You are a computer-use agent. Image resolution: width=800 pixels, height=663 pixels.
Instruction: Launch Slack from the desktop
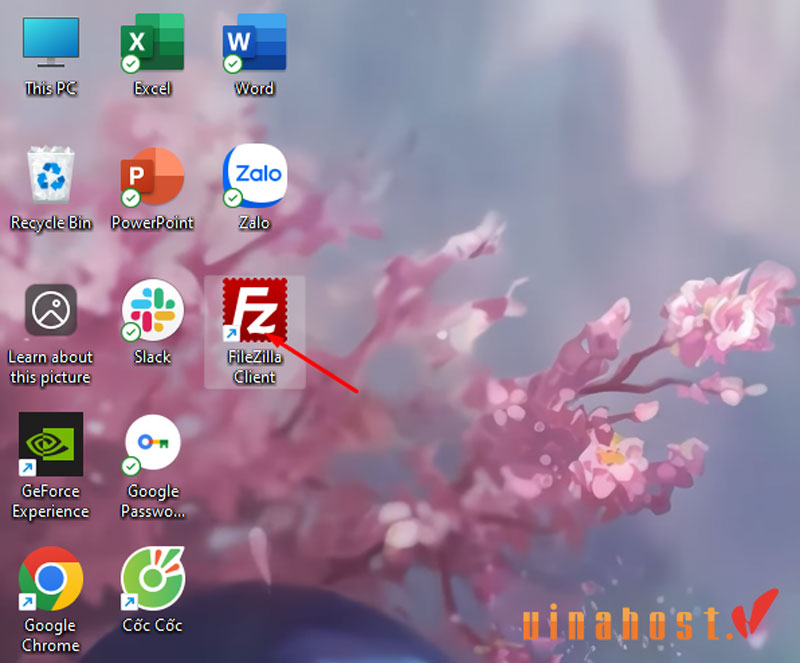tap(151, 310)
